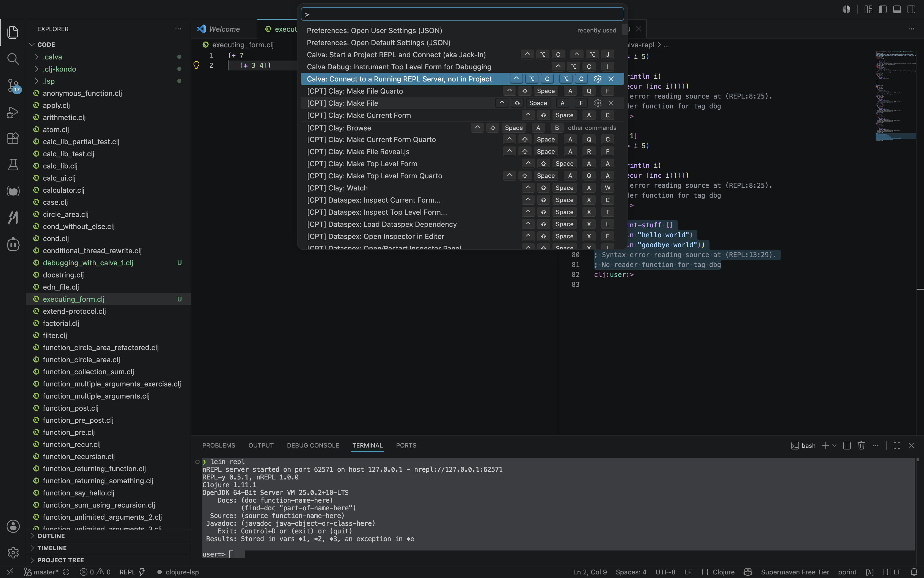The width and height of the screenshot is (924, 578).
Task: Open the Run and Debug view
Action: (x=13, y=112)
